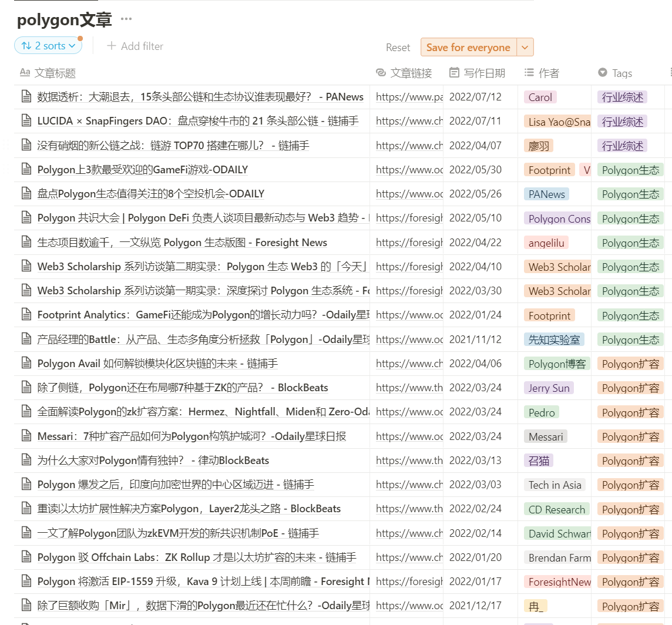The height and width of the screenshot is (625, 672).
Task: Click page icon of 盘点Polygon生态值得关注的8个空投机会 row
Action: point(26,194)
